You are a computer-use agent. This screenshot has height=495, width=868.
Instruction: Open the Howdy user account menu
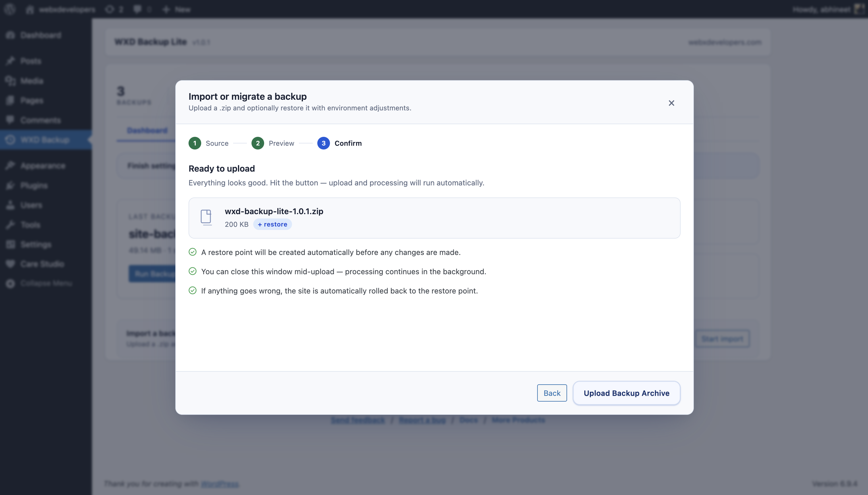[828, 9]
